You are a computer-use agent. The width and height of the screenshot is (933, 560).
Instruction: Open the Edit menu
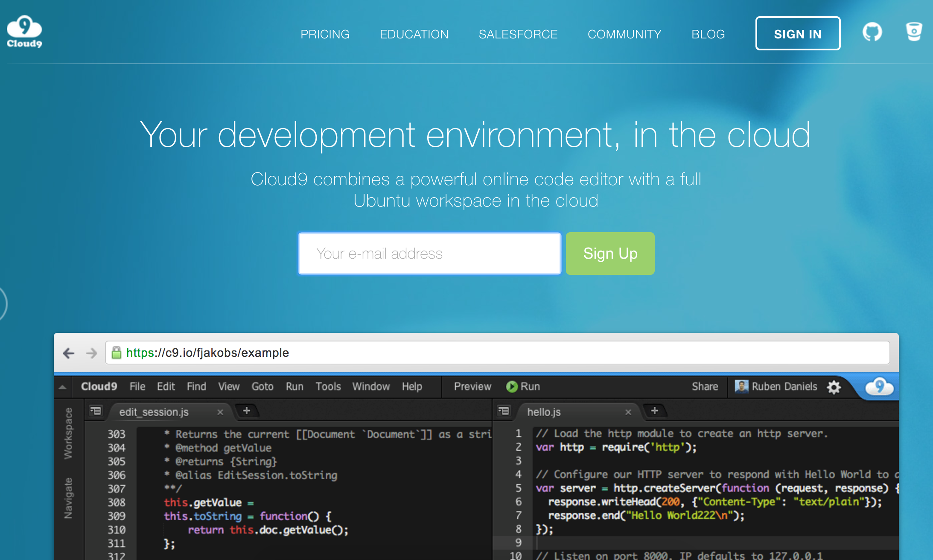[x=166, y=386]
